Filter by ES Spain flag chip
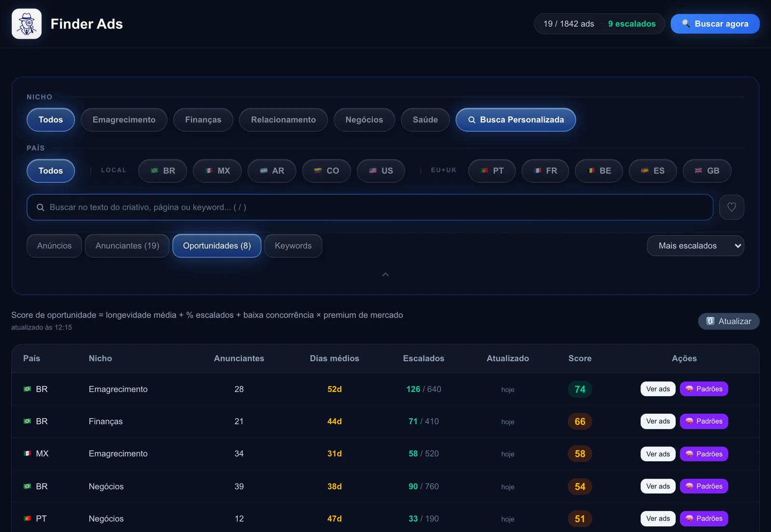 coord(653,170)
